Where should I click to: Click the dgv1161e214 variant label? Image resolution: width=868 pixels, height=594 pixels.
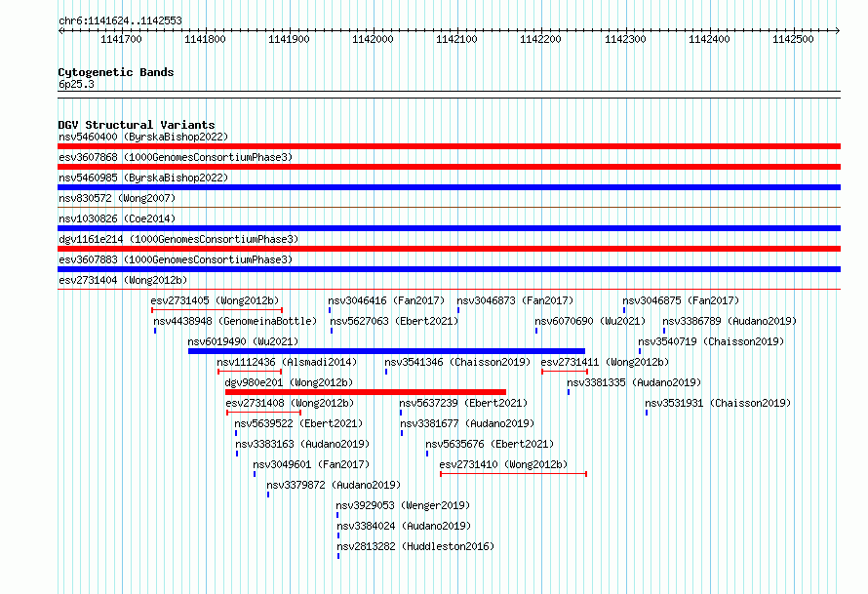(x=178, y=239)
